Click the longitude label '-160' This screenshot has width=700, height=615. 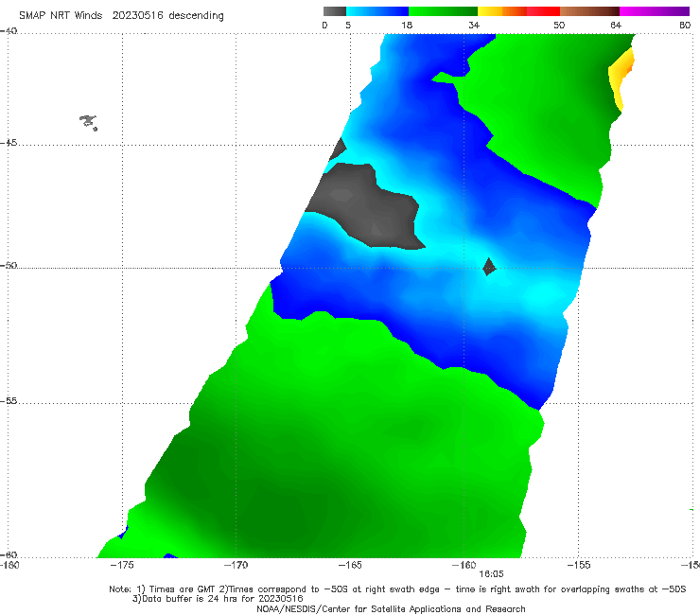(464, 565)
